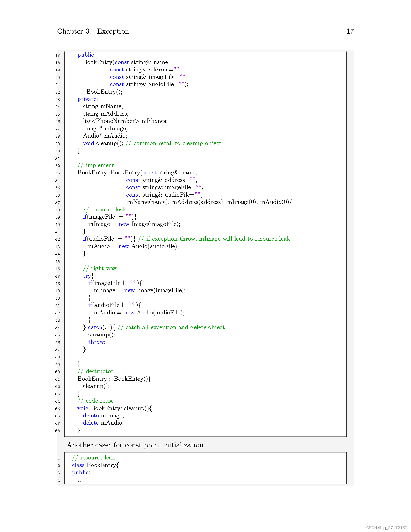Click 'const string& address="",' on line 19
411x532 pixels.
click(x=145, y=70)
